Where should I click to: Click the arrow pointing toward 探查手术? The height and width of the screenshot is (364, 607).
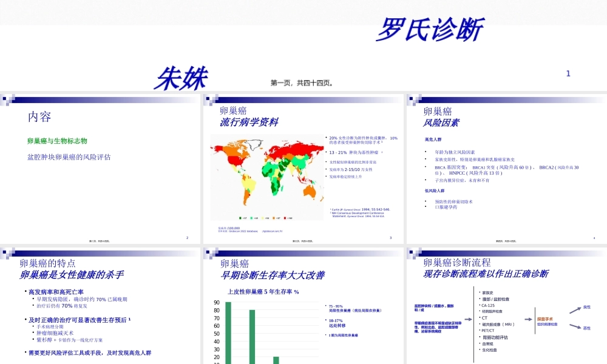[528, 318]
